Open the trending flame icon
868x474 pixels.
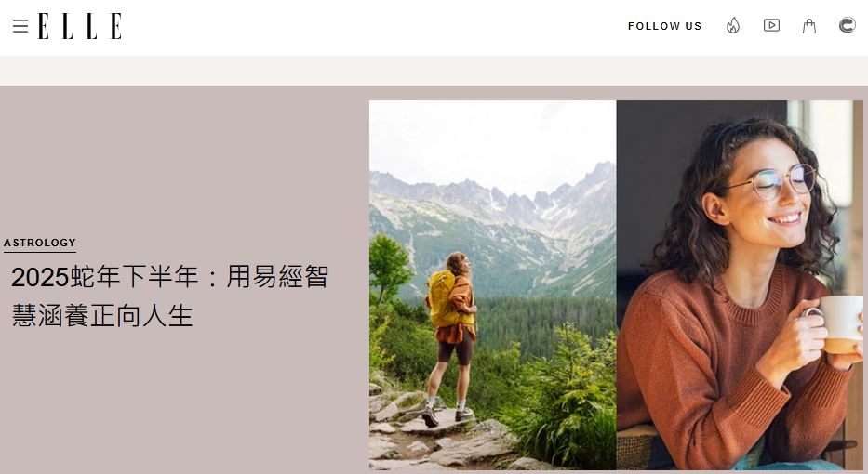733,25
